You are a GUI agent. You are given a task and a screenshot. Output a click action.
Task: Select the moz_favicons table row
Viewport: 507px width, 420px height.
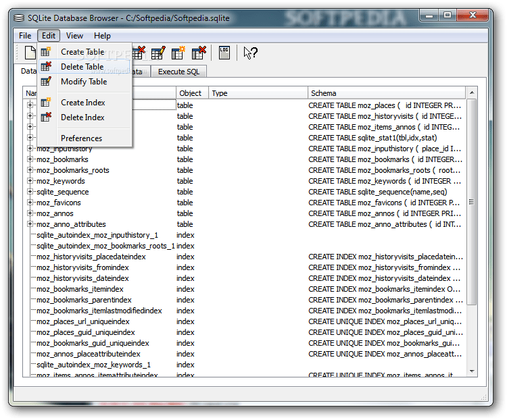pos(244,203)
